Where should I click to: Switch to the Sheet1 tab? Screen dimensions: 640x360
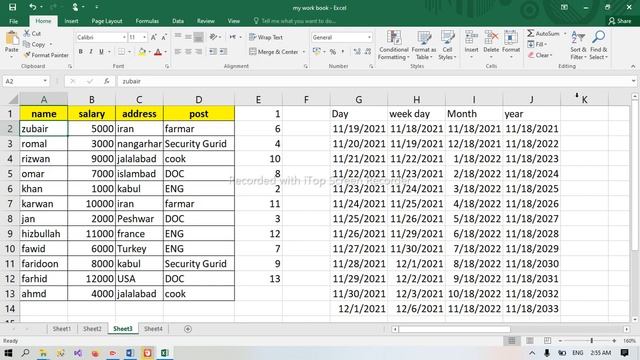tap(61, 329)
